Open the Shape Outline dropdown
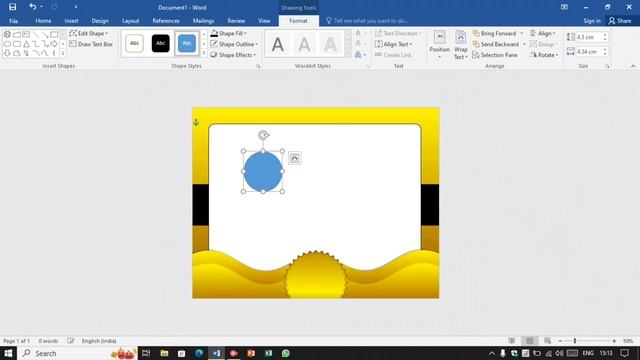640x360 pixels. tap(234, 44)
